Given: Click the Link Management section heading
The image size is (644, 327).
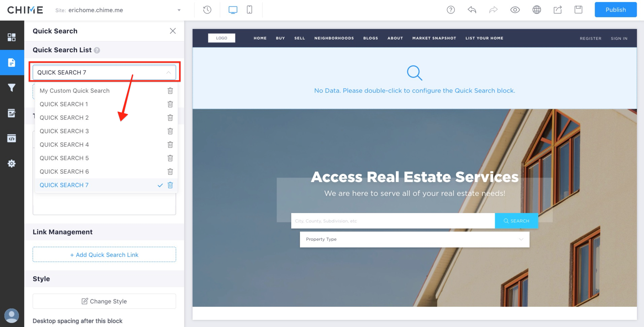Looking at the screenshot, I should coord(63,232).
